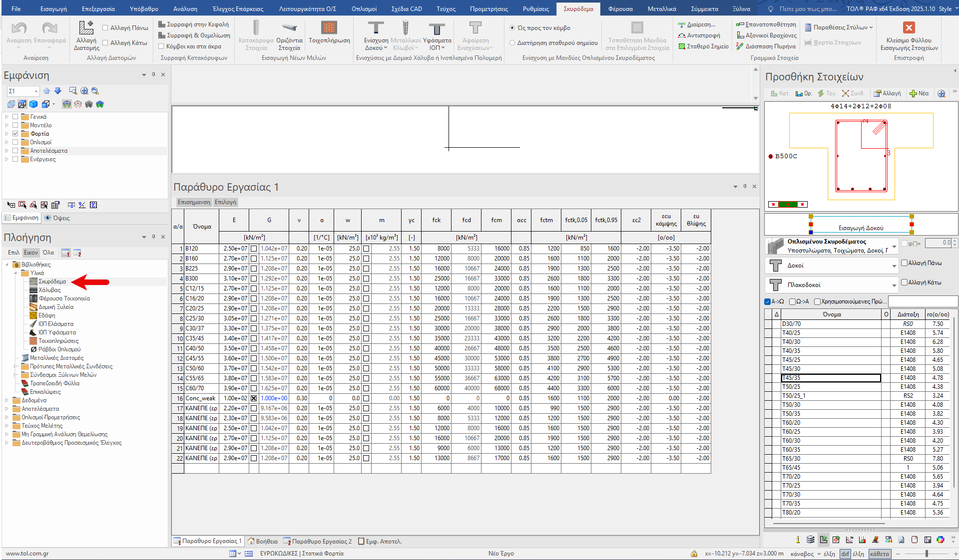Image resolution: width=959 pixels, height=560 pixels.
Task: Click the Διαίρεση... command in ribbon
Action: pyautogui.click(x=697, y=24)
